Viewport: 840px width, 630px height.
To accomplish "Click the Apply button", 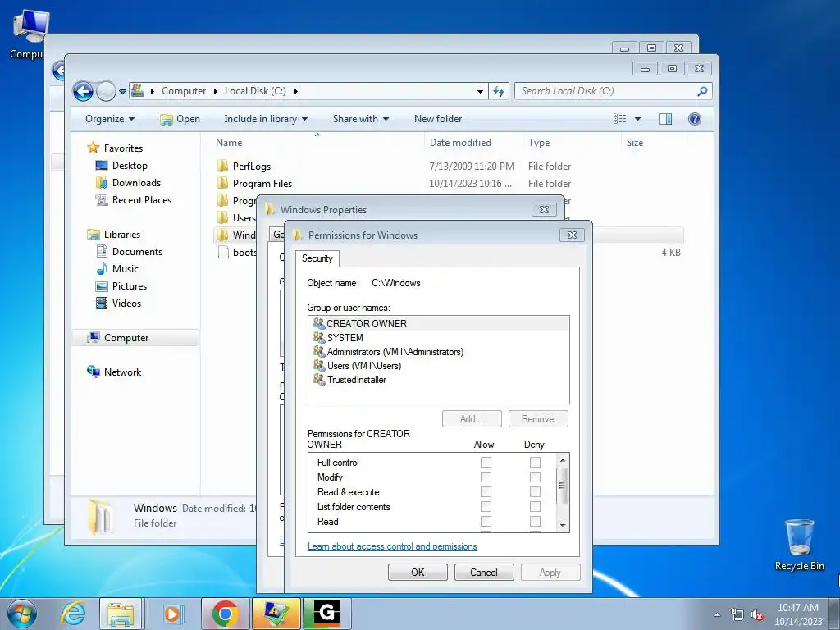I will click(550, 572).
